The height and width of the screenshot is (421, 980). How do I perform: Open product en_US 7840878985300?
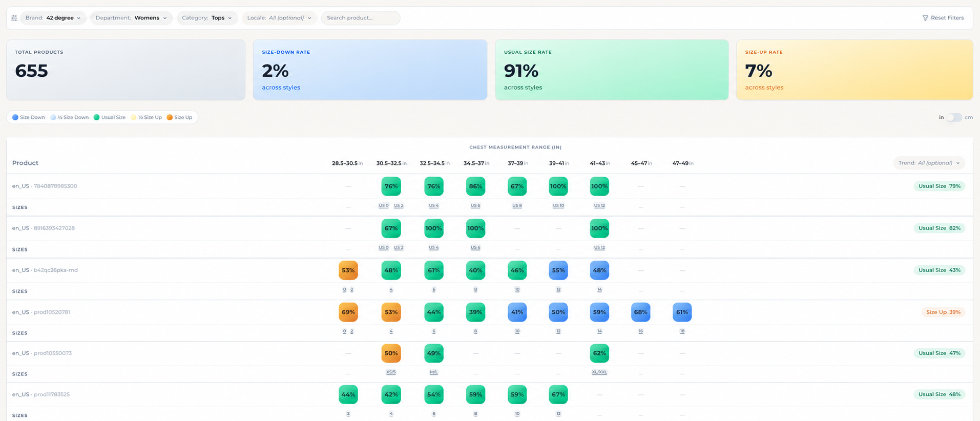(x=45, y=186)
